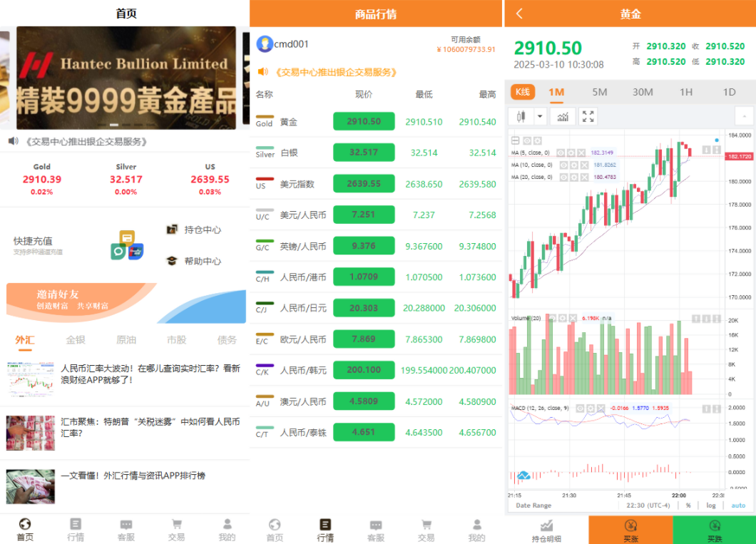
Task: Open 我的 in the market screen bottom bar
Action: click(x=477, y=530)
